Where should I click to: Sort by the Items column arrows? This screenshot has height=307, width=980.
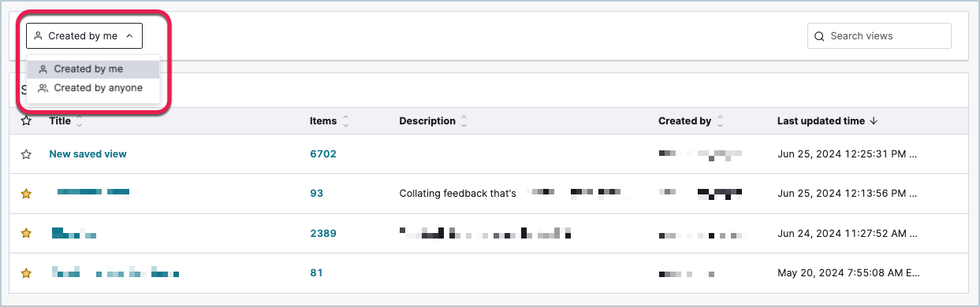(345, 121)
